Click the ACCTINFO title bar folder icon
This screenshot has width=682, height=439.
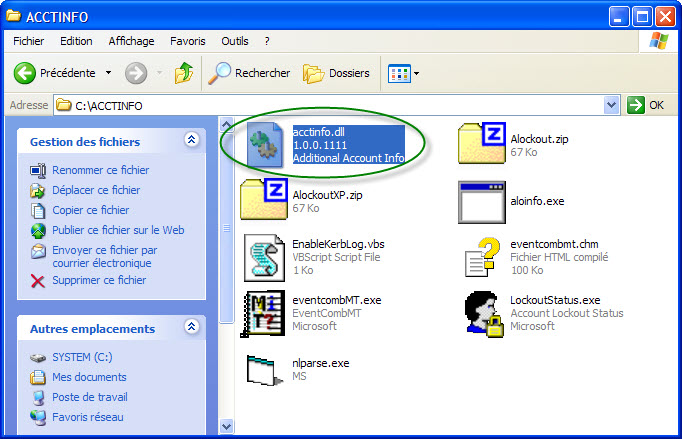[x=13, y=16]
